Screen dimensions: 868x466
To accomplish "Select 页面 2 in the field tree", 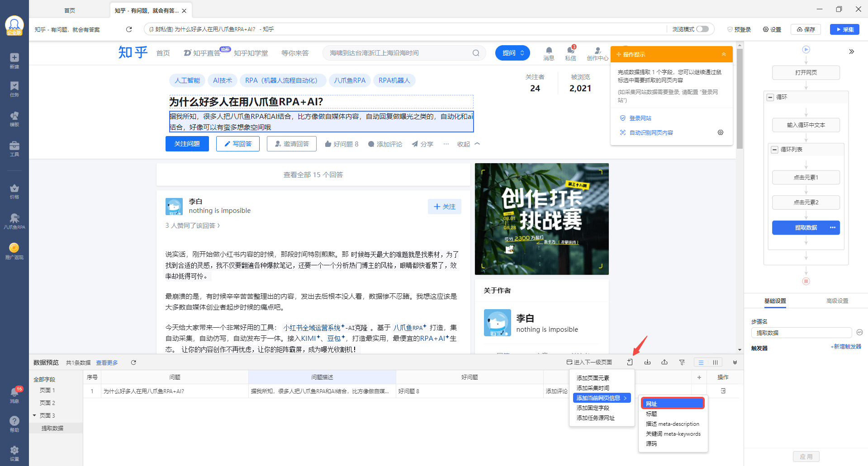I will click(47, 403).
